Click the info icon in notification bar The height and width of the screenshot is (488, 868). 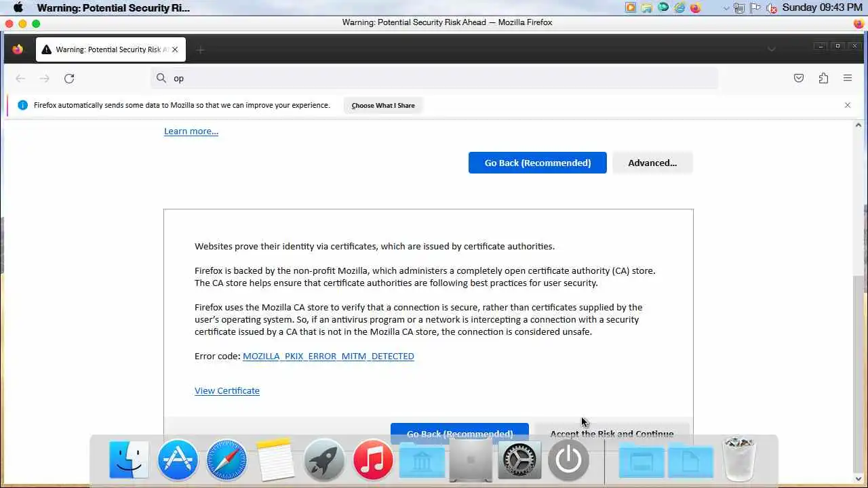click(x=22, y=105)
